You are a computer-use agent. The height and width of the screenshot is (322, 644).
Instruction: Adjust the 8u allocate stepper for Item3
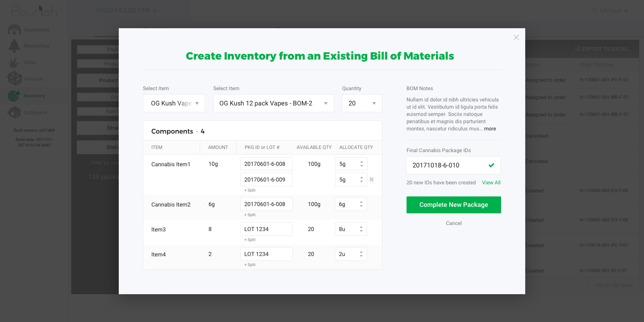[361, 229]
